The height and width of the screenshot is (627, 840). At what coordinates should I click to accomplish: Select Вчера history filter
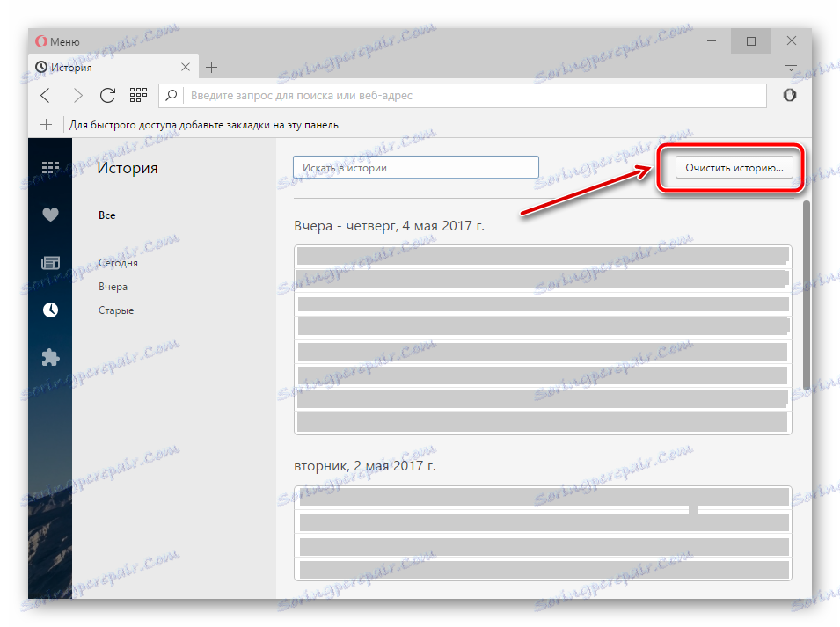click(113, 287)
